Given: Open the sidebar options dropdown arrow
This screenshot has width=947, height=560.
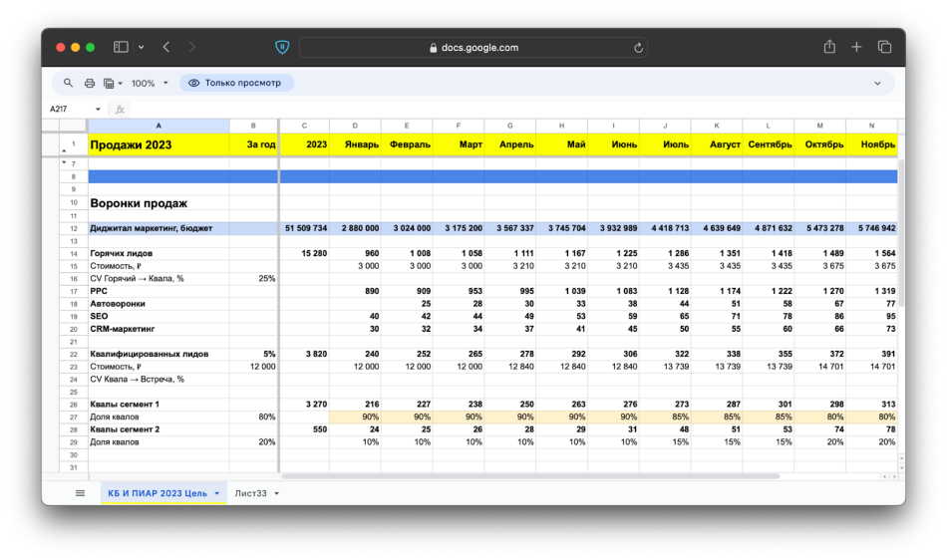Looking at the screenshot, I should pyautogui.click(x=141, y=47).
